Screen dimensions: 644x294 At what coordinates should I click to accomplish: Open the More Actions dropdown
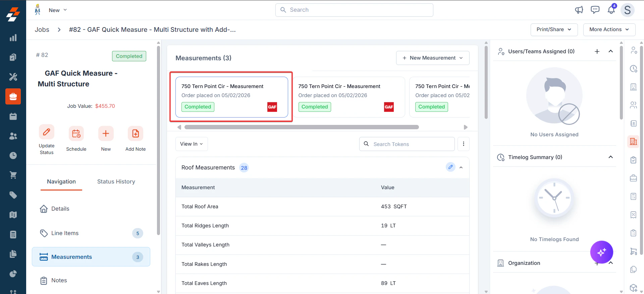click(609, 29)
